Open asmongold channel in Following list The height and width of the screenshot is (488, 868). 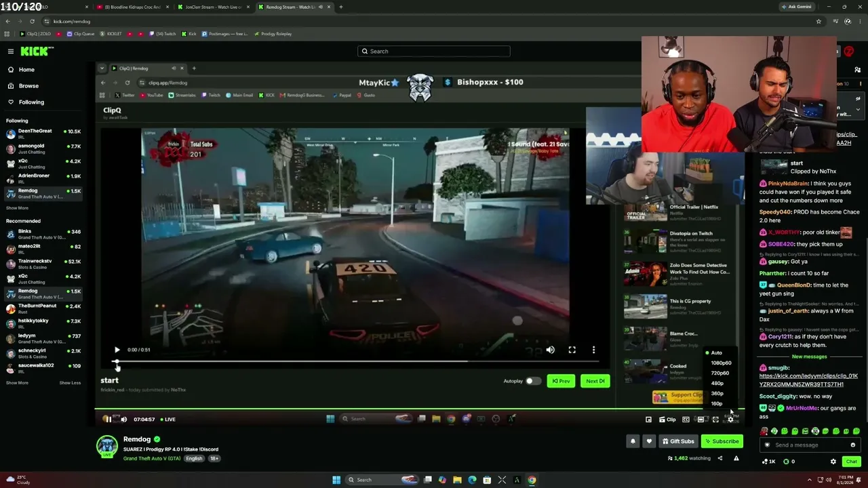click(43, 148)
